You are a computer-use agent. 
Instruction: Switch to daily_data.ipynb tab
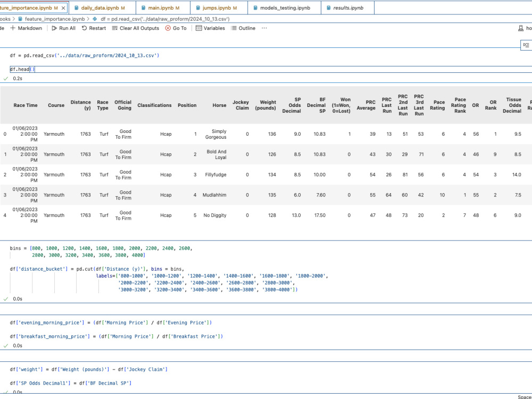(x=102, y=8)
